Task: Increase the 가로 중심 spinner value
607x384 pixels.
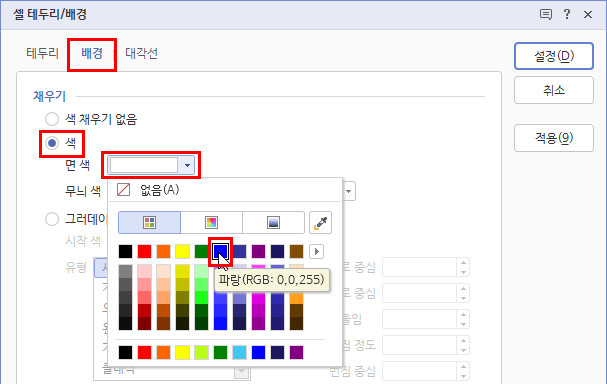Action: click(x=463, y=262)
